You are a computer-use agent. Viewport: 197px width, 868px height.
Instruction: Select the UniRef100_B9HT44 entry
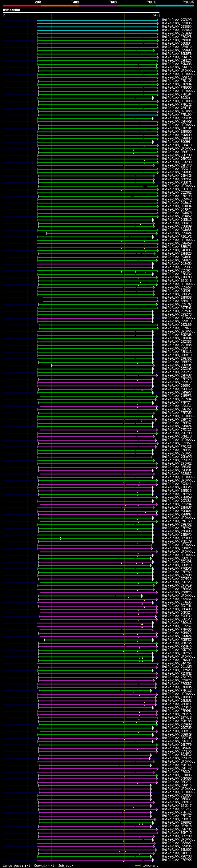177,765
